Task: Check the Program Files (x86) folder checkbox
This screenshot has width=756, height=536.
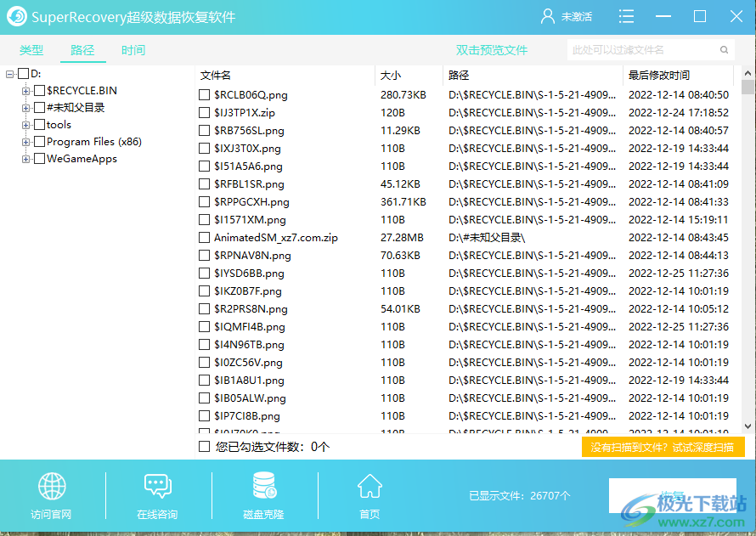Action: 40,142
